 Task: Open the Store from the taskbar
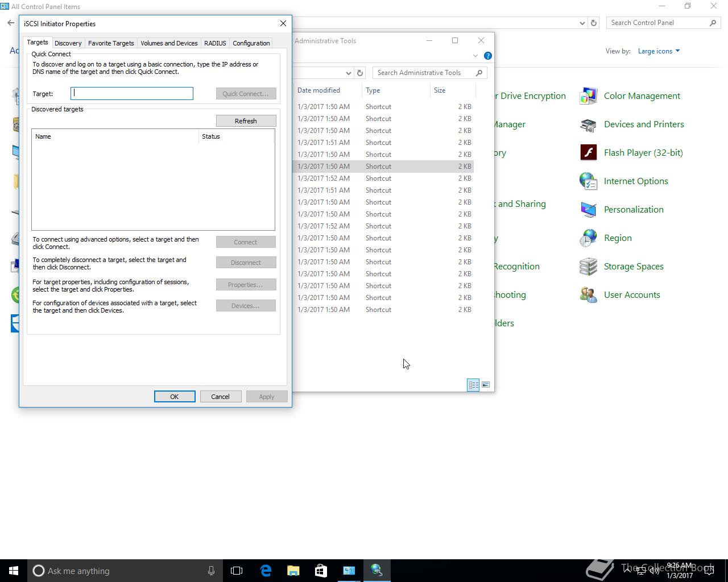321,571
